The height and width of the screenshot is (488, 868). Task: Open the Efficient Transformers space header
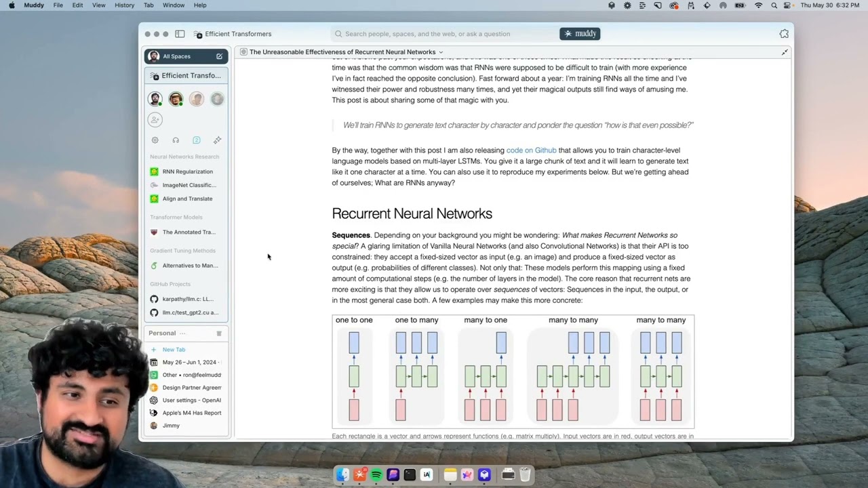click(186, 76)
